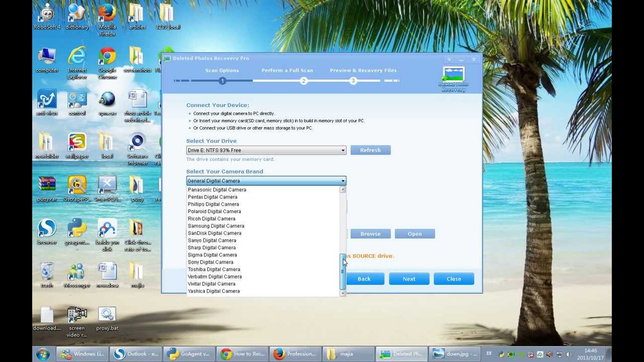Open the control desktop shortcut
This screenshot has width=644, height=362.
click(77, 103)
